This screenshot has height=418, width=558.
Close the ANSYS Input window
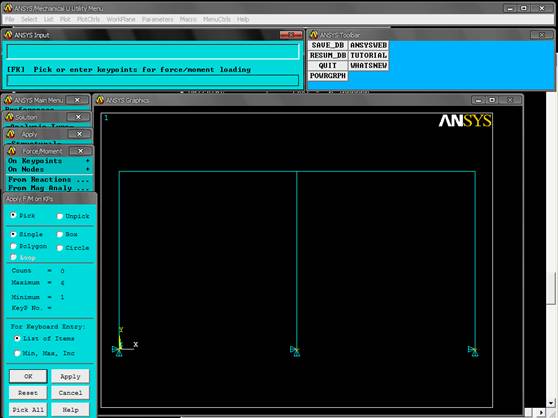[x=291, y=35]
